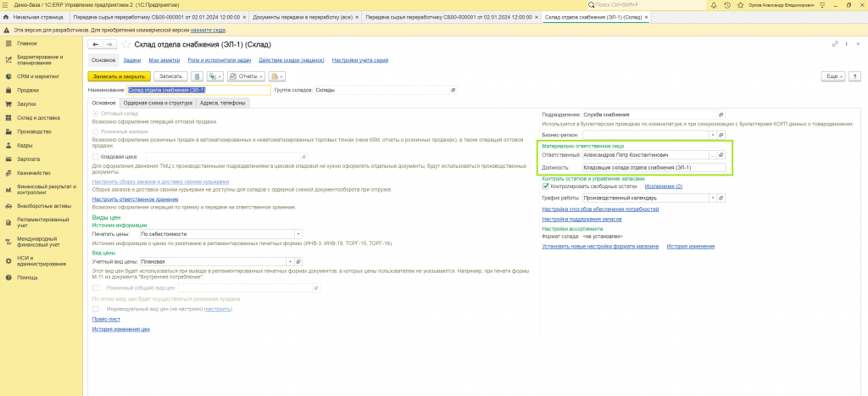Viewport: 868px width, 396px height.
Task: Toggle Контролировать свободные остатки checkbox
Action: click(545, 187)
